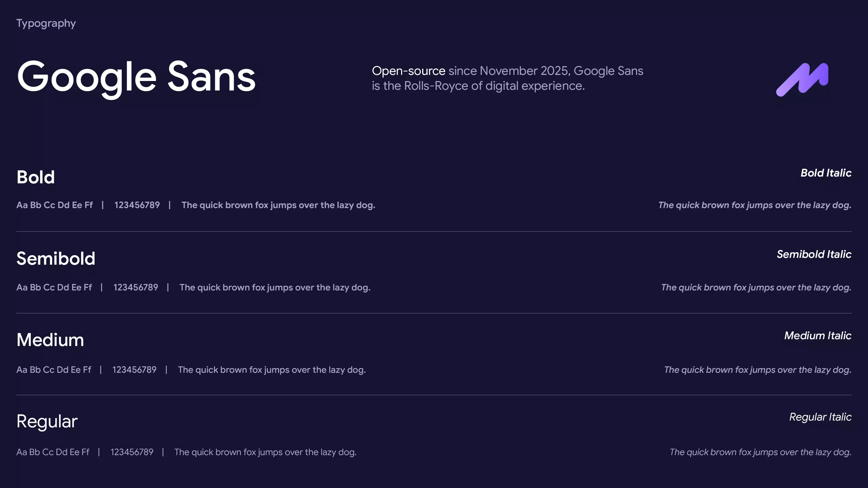The height and width of the screenshot is (488, 868).
Task: Click the Medium italic pangram sentence
Action: coord(757,370)
